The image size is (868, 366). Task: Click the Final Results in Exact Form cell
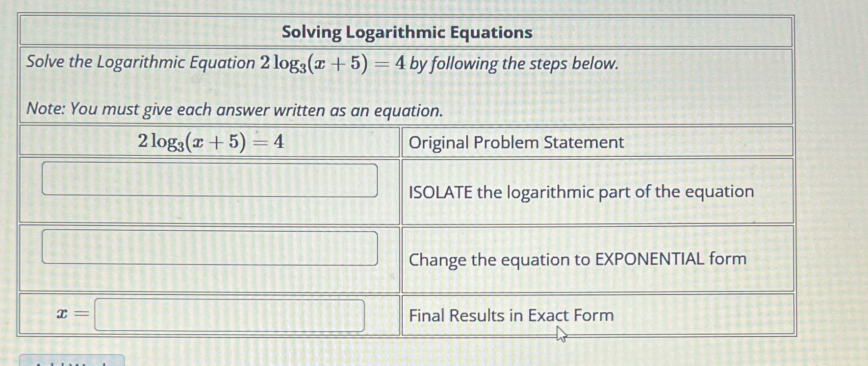click(511, 316)
